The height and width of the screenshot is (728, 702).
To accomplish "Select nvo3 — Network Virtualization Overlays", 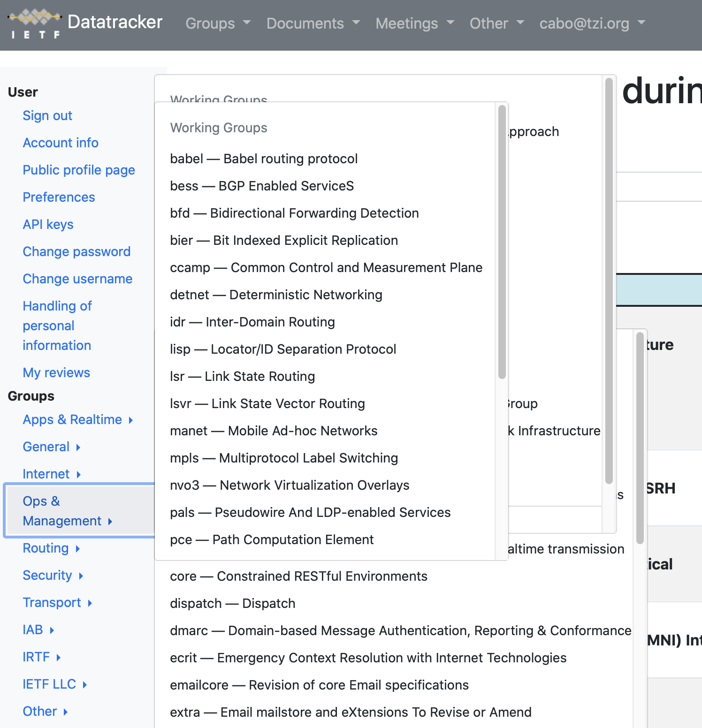I will coord(290,485).
